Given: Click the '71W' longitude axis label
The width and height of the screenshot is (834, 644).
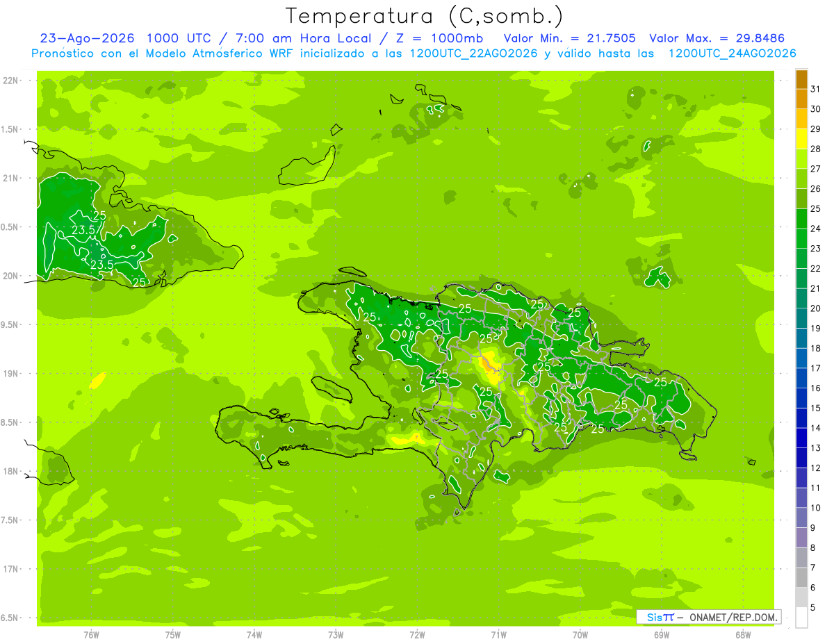Looking at the screenshot, I should 498,634.
